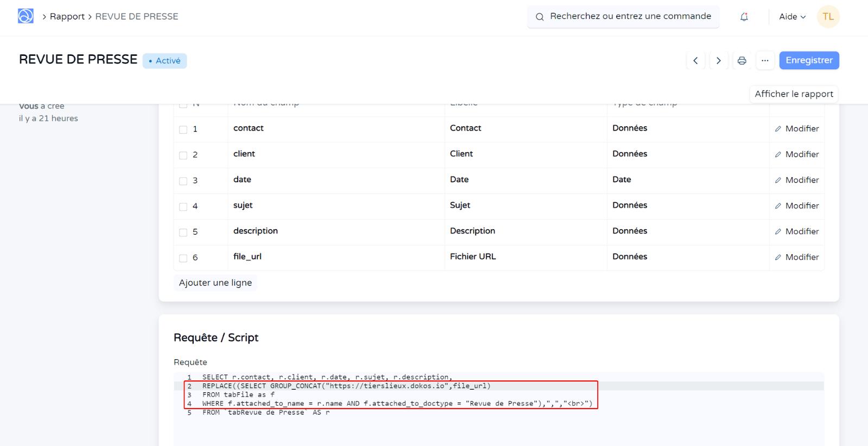Screen dimensions: 868x446
Task: Open Rapport breadcrumb link
Action: [x=67, y=17]
